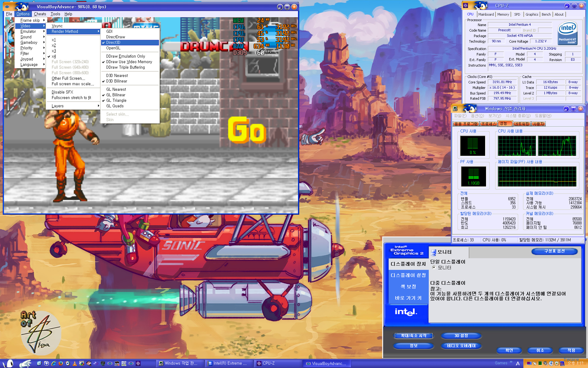Select GL Nearest filter option
Image resolution: width=588 pixels, height=368 pixels.
[x=116, y=90]
